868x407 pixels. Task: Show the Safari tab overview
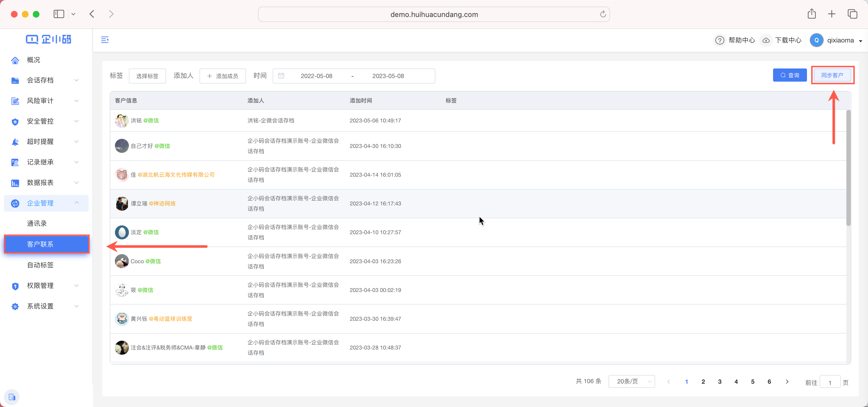(x=852, y=14)
